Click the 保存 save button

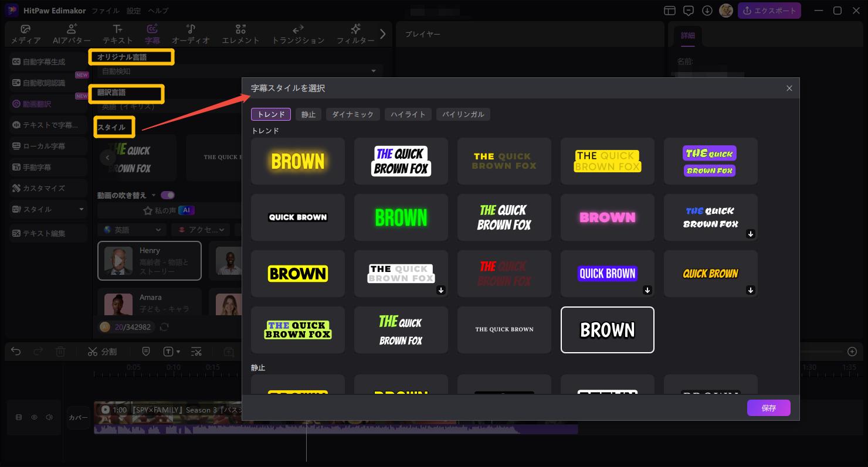click(768, 408)
